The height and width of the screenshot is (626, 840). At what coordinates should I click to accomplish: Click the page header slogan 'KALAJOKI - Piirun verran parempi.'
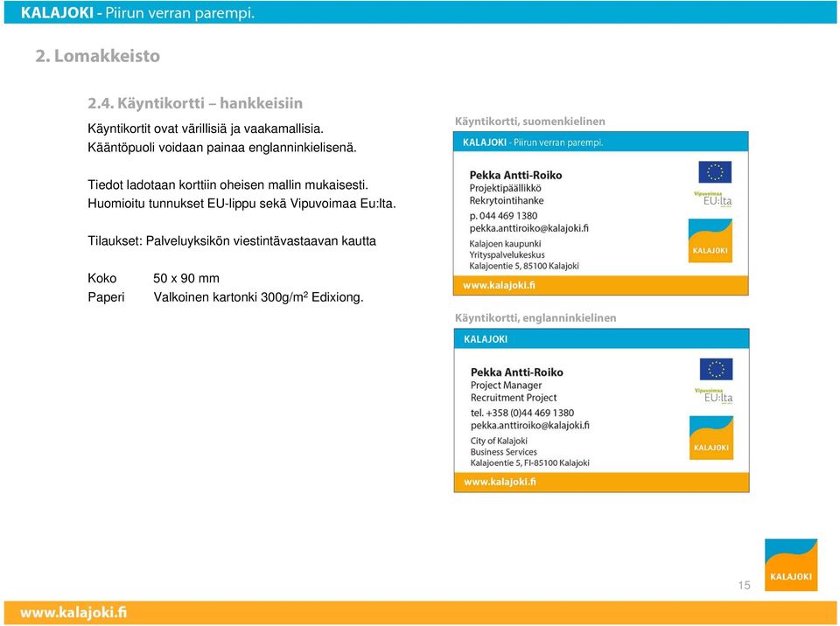click(x=137, y=13)
